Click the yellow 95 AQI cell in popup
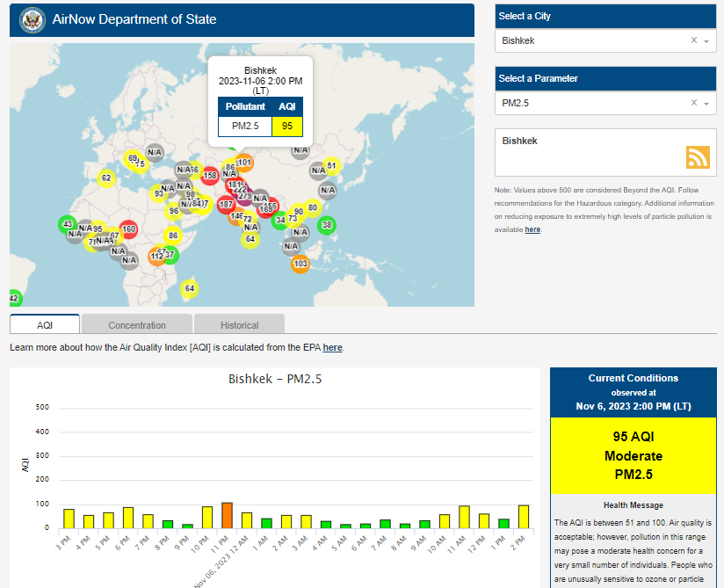Viewport: 724px width, 588px height. coord(286,126)
